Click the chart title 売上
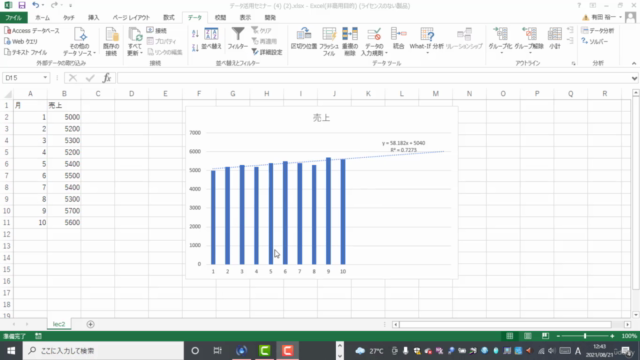Viewport: 640px width, 360px height. [x=321, y=118]
